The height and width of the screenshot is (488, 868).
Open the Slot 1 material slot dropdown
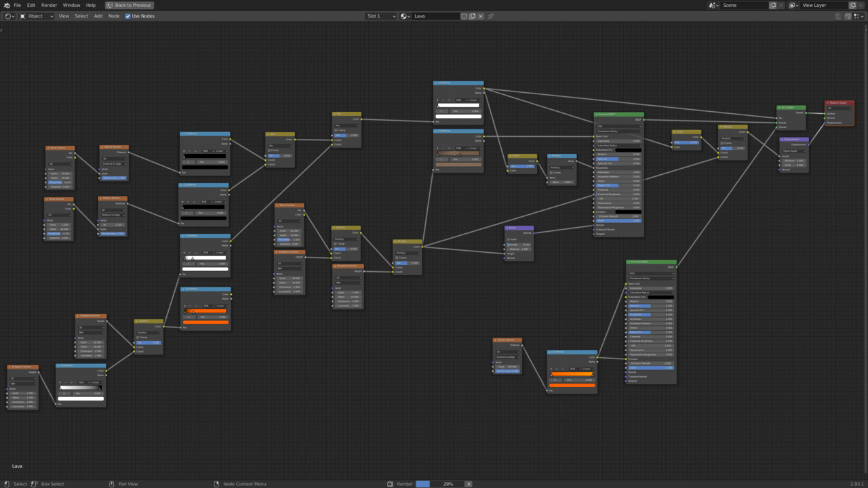381,16
